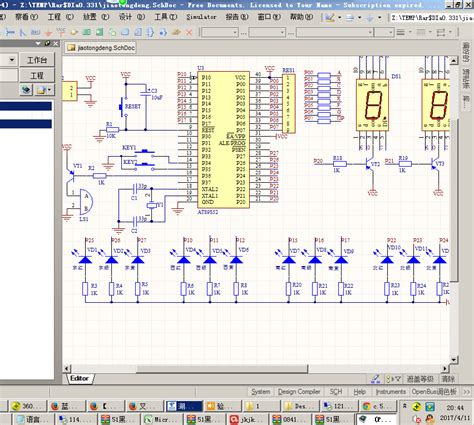Open the 察看 menu
474x425 pixels.
tap(26, 17)
